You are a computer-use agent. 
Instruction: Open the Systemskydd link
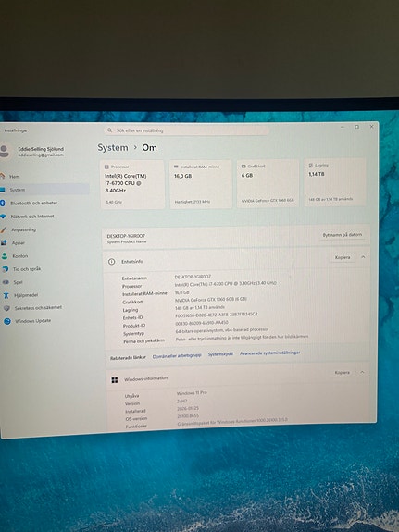pos(220,353)
